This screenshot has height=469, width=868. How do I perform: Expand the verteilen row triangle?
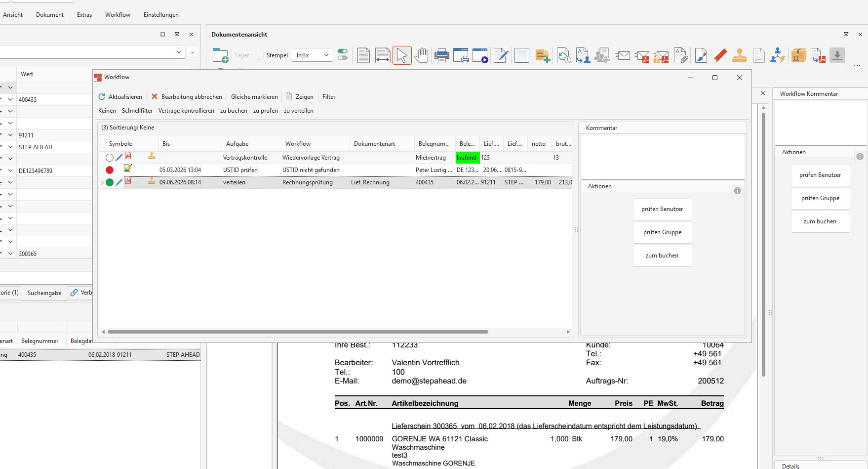pos(102,182)
